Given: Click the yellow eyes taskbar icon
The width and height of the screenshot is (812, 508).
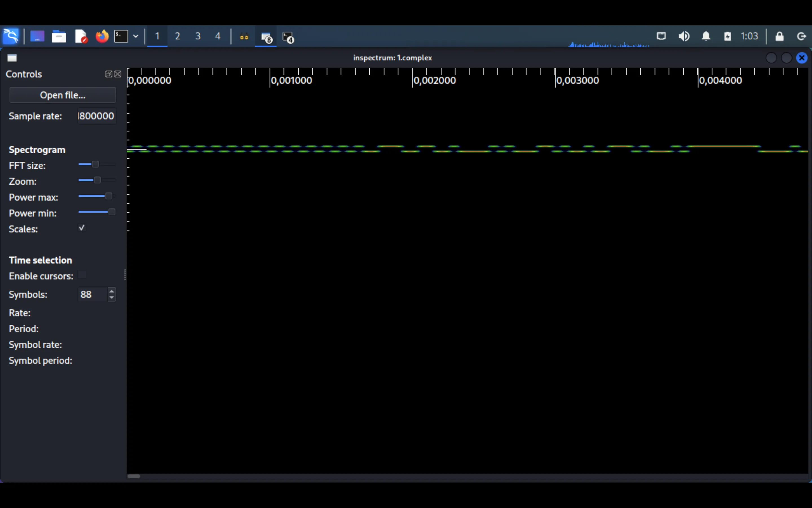Looking at the screenshot, I should (x=244, y=37).
